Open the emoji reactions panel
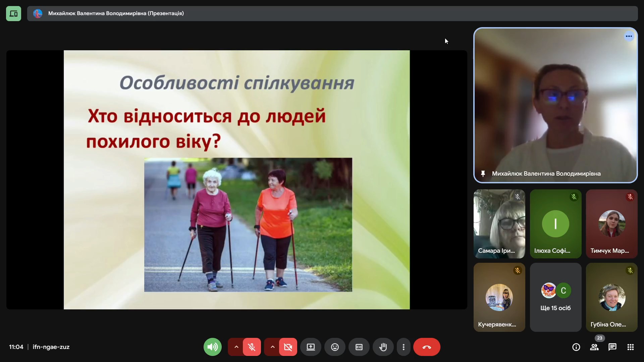The width and height of the screenshot is (644, 362). tap(335, 347)
